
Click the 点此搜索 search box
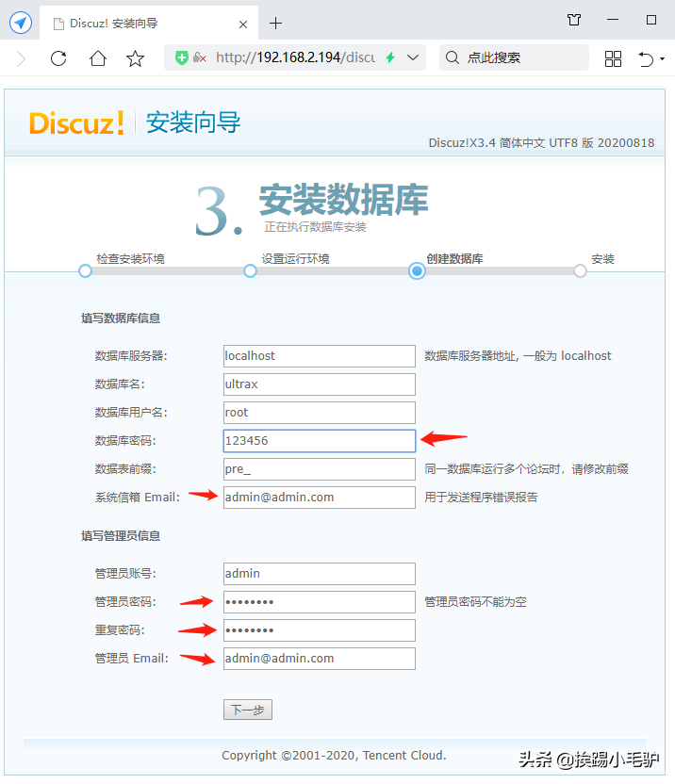pos(514,57)
